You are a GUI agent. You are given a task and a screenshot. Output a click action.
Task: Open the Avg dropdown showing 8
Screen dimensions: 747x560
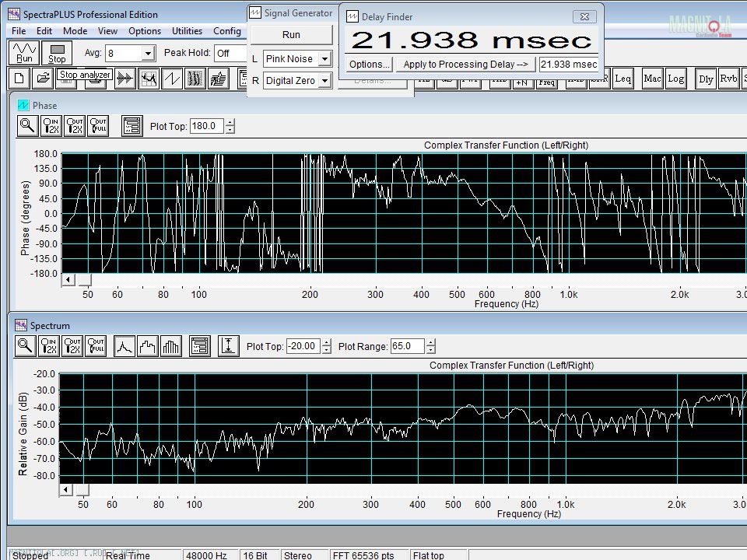148,53
